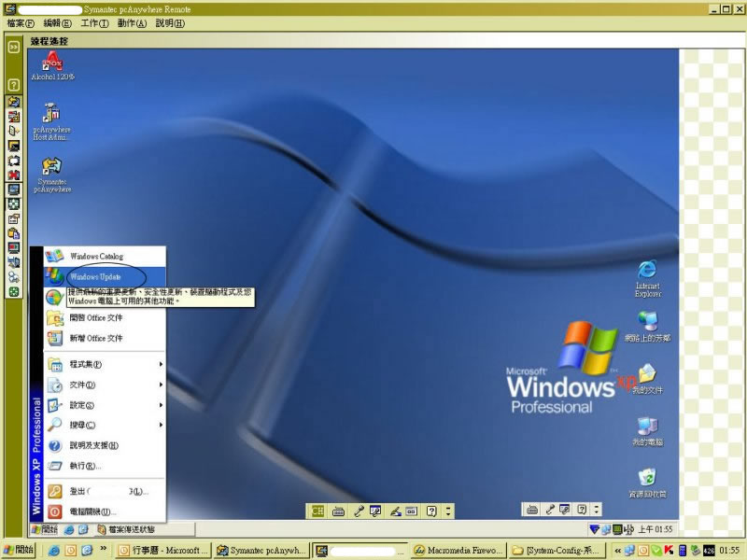
Task: Expand 搜尋(C) submenu in Start menu
Action: pyautogui.click(x=105, y=426)
